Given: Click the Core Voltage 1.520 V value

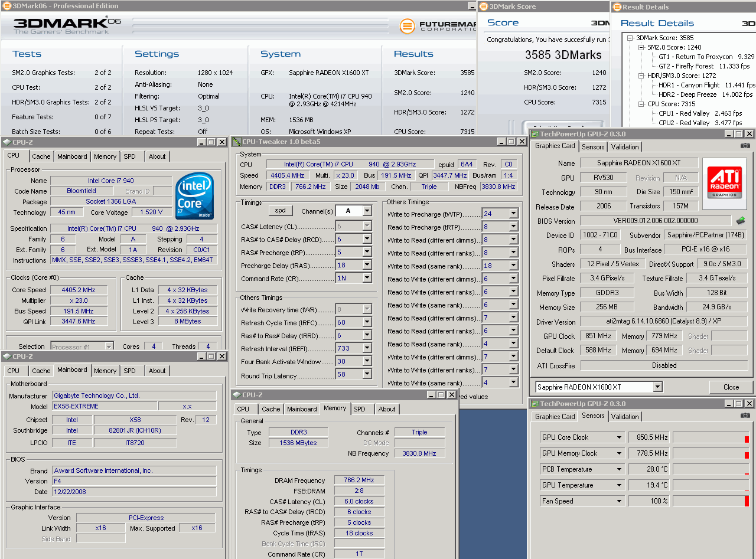Looking at the screenshot, I should tap(152, 212).
